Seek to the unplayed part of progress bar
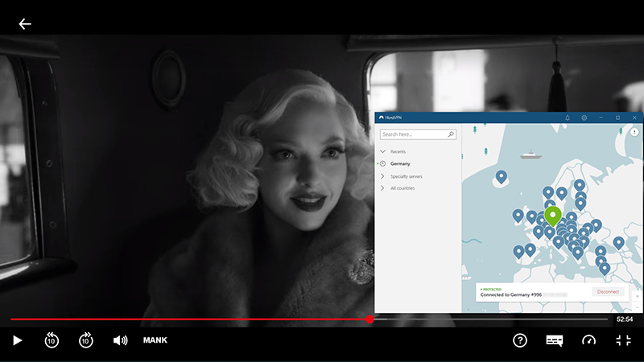The image size is (644, 362). point(491,319)
